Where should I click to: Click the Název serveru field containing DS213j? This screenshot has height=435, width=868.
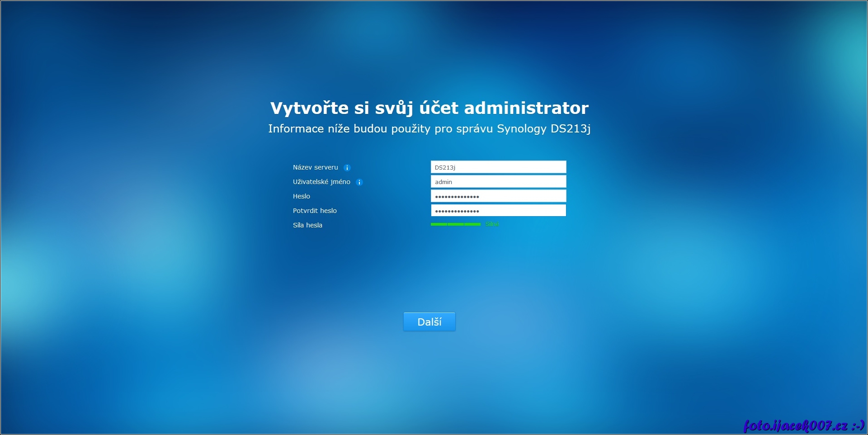498,167
